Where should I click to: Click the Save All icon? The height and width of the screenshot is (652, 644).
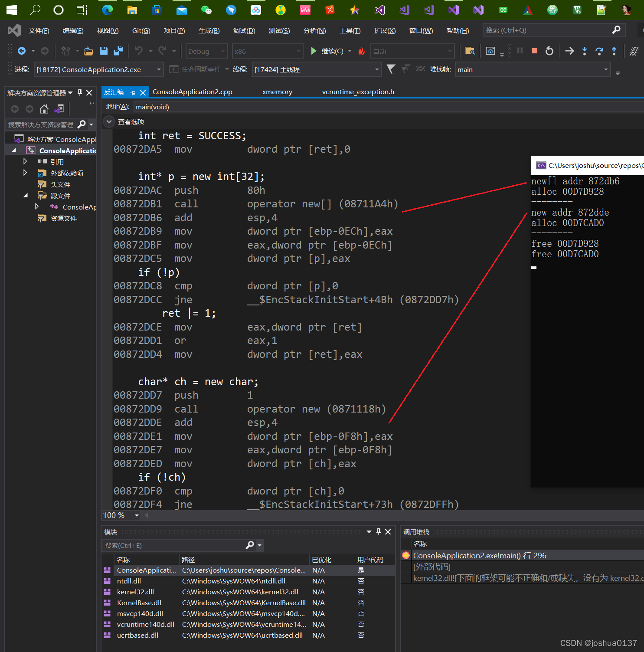(x=118, y=51)
